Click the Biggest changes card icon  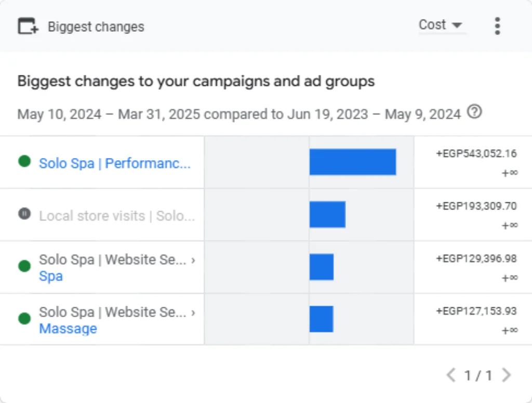point(28,26)
